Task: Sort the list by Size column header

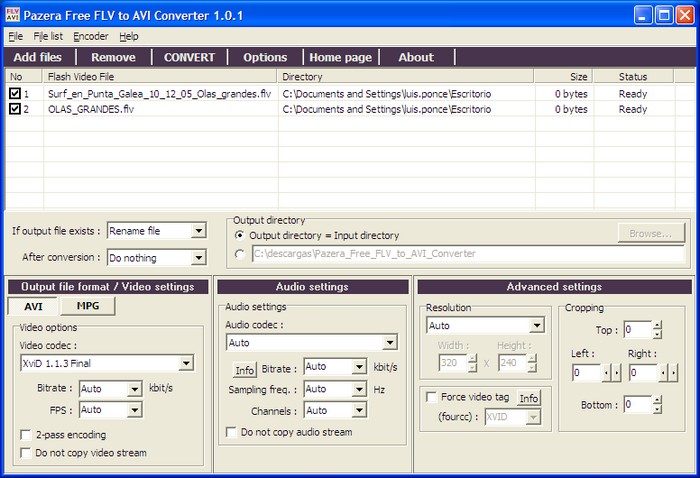Action: 563,76
